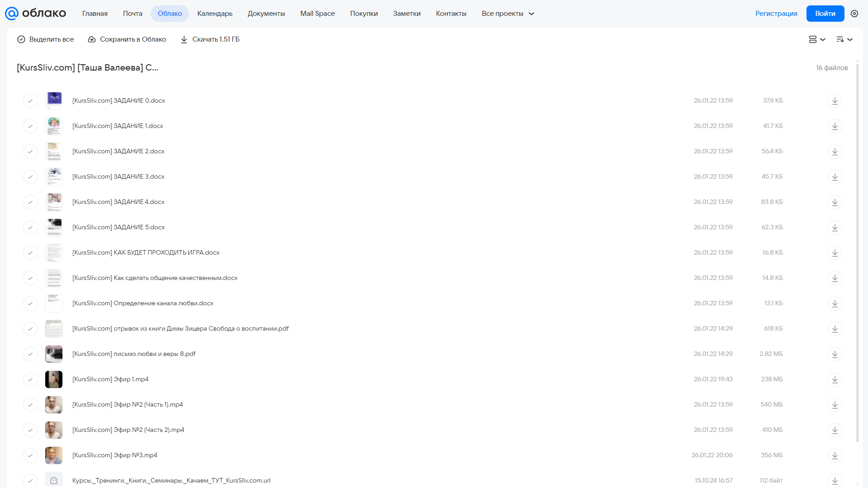Switch to the Почта tab
This screenshot has width=868, height=488.
point(133,14)
